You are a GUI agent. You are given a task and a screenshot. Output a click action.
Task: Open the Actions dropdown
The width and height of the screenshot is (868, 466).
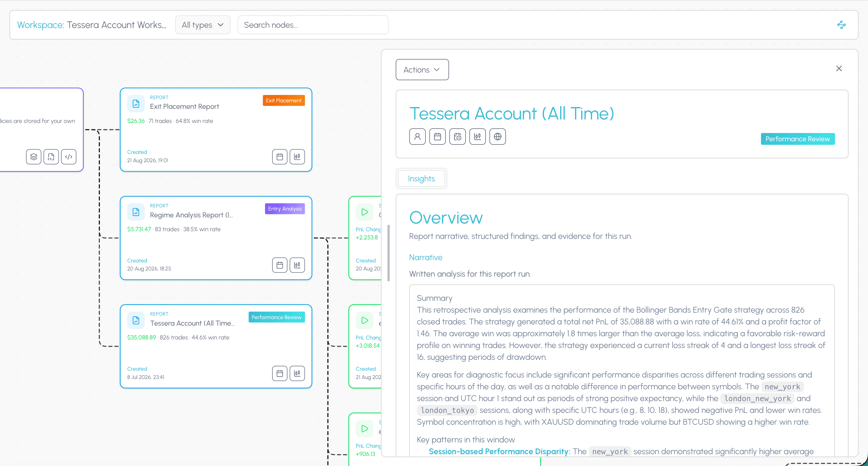pyautogui.click(x=422, y=70)
